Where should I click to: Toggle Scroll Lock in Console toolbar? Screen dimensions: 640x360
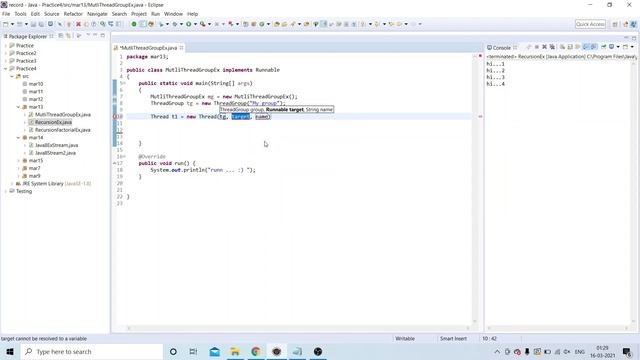pos(570,47)
